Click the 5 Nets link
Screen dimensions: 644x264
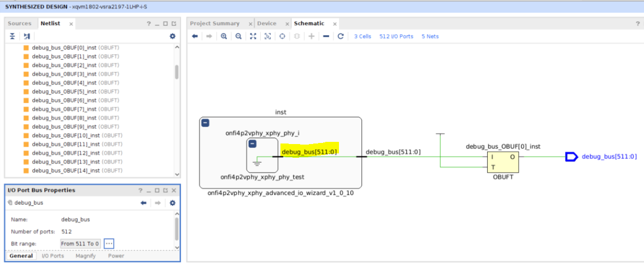point(430,36)
